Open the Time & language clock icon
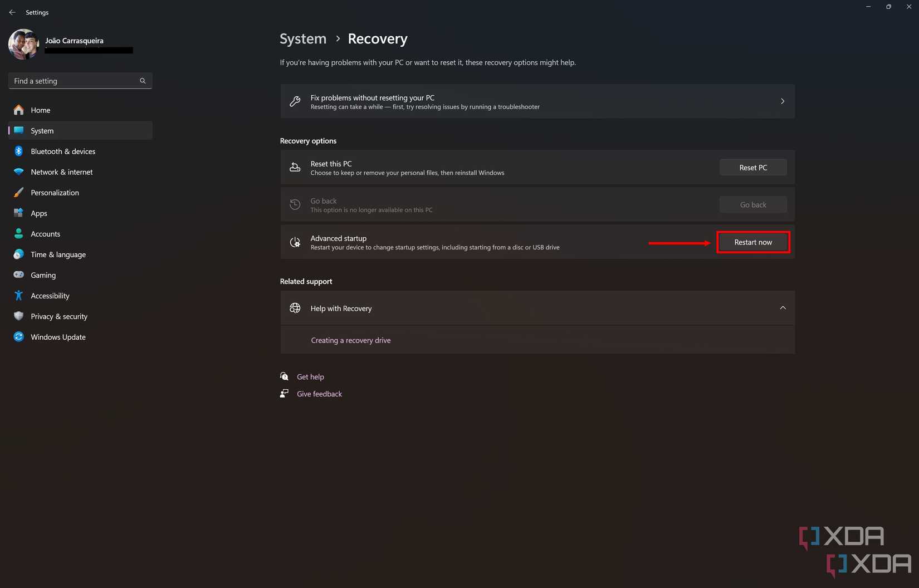 point(19,254)
